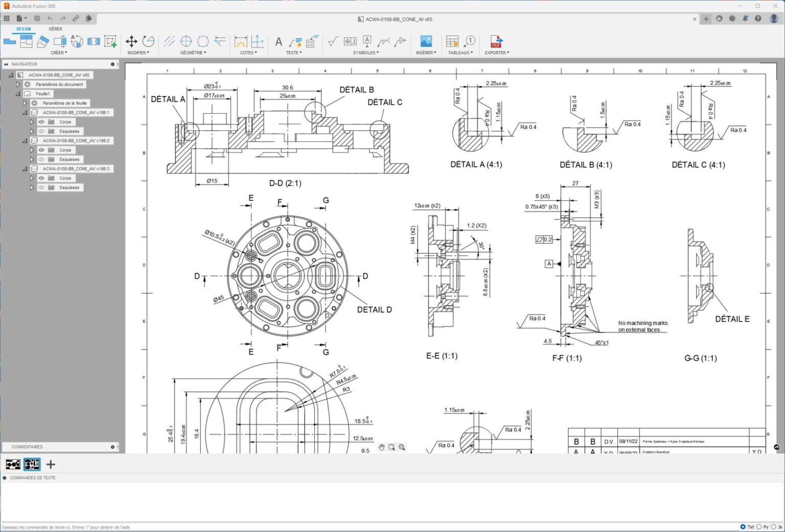The width and height of the screenshot is (785, 532).
Task: Switch to the GÉRER ribbon tab
Action: point(55,29)
